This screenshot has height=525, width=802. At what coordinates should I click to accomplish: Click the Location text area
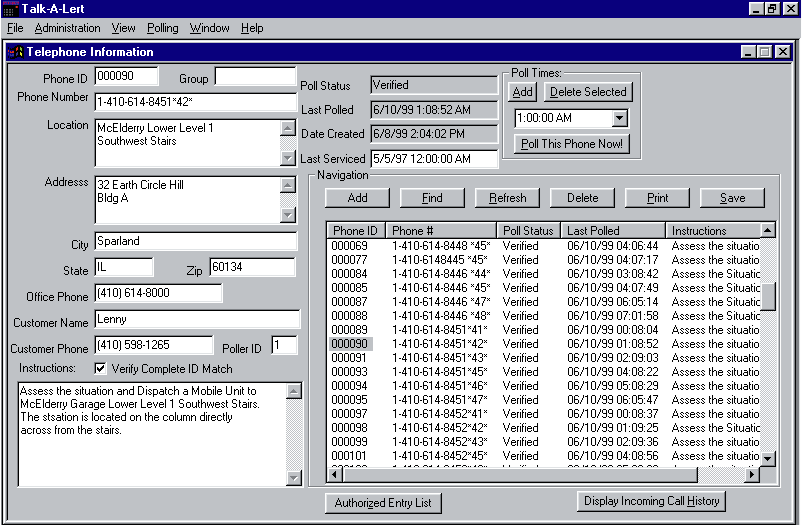coord(188,143)
